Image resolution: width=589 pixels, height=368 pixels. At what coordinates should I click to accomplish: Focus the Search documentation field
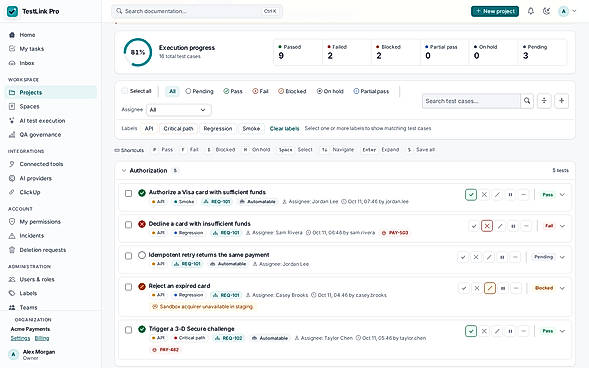(x=196, y=11)
